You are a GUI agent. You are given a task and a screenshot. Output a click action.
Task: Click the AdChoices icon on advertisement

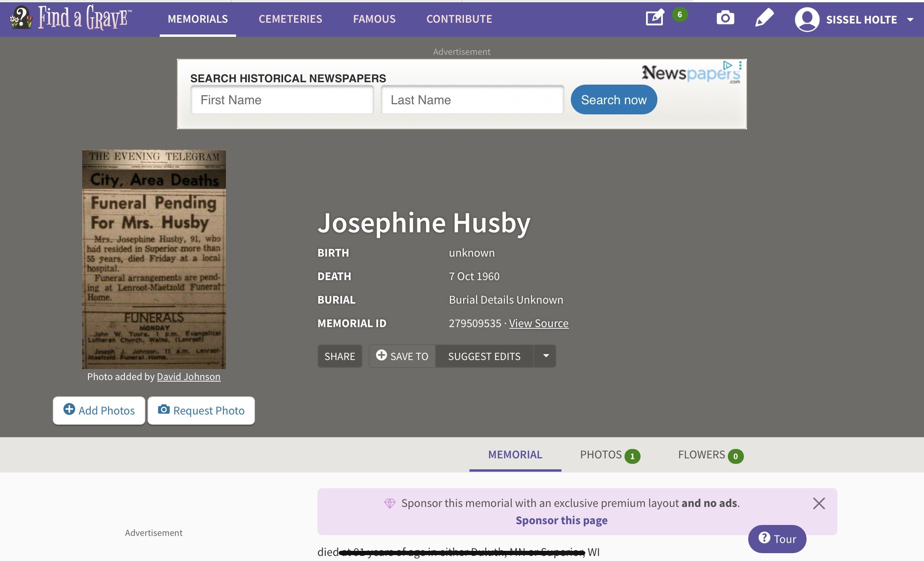point(727,65)
